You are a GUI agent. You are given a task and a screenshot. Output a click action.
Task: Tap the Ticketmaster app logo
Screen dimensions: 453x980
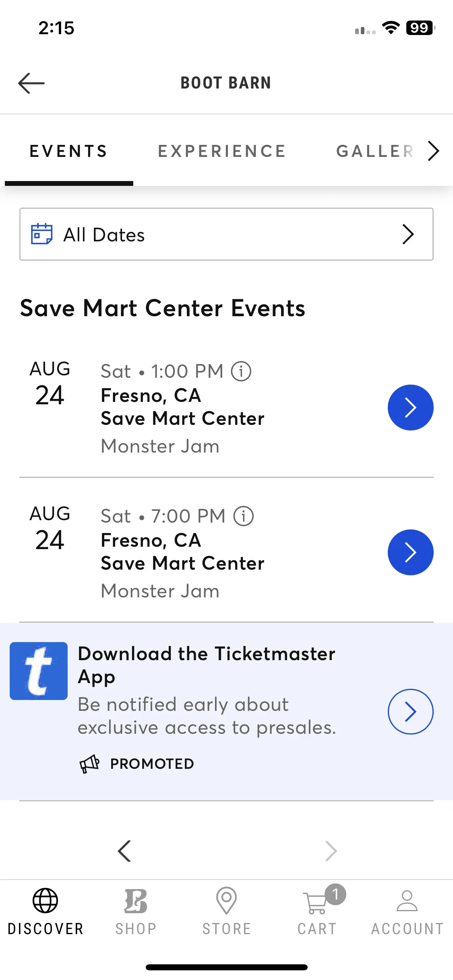click(39, 671)
